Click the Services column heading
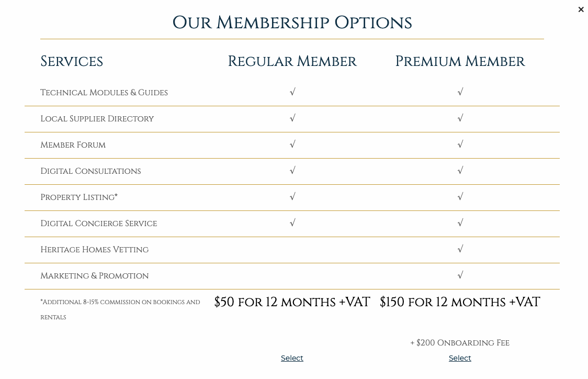Screen dimensions: 588x379 click(x=72, y=61)
